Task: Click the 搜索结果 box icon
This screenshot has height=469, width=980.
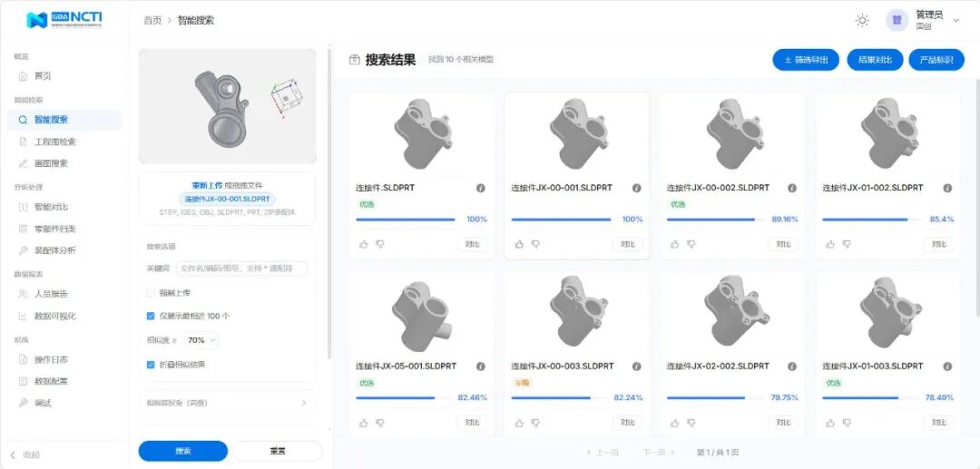Action: click(355, 60)
